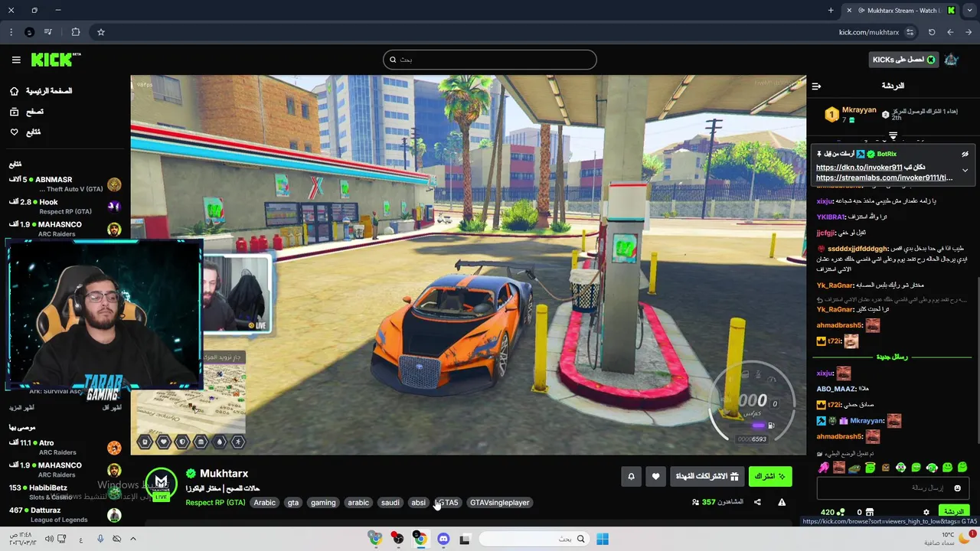
Task: Select the GTA5 tag
Action: (447, 503)
